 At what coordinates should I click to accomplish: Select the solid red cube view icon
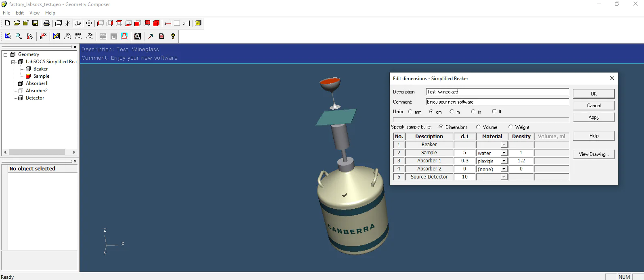pyautogui.click(x=156, y=23)
